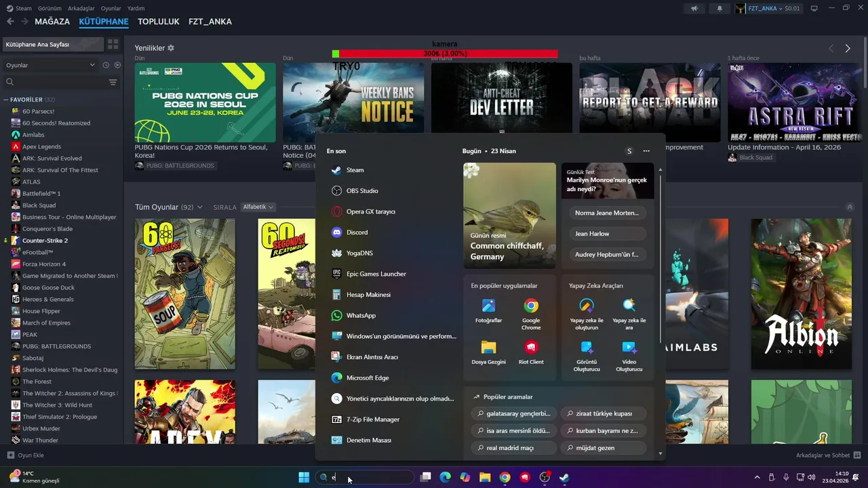
Task: Open the Arkadaşlar menu
Action: click(81, 8)
